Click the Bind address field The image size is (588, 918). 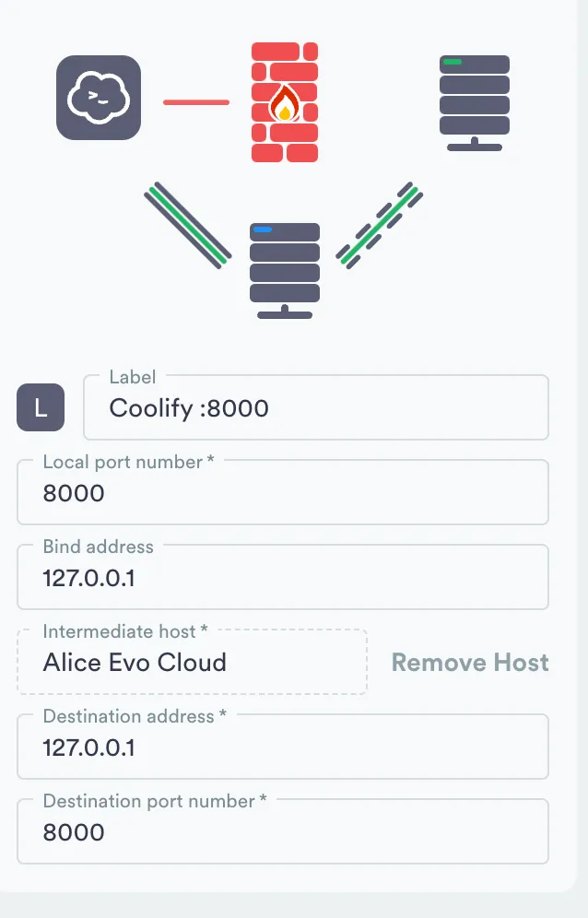283,577
